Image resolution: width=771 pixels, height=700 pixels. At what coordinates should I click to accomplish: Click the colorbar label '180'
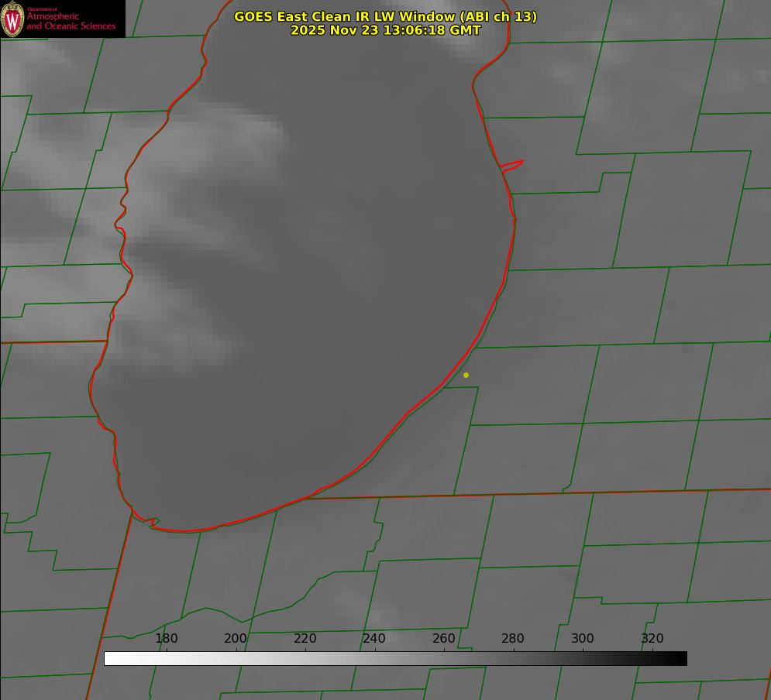pyautogui.click(x=166, y=638)
